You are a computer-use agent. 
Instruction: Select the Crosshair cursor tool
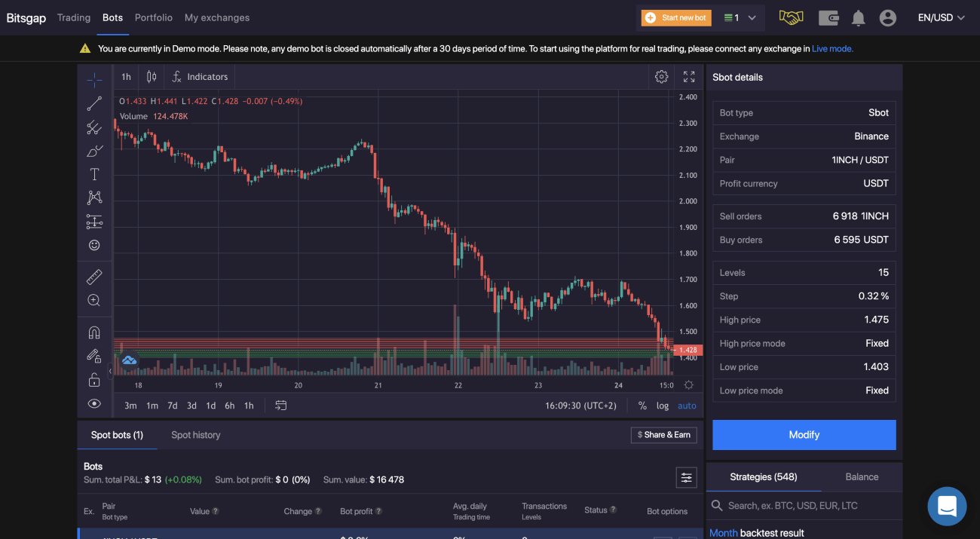(x=94, y=78)
